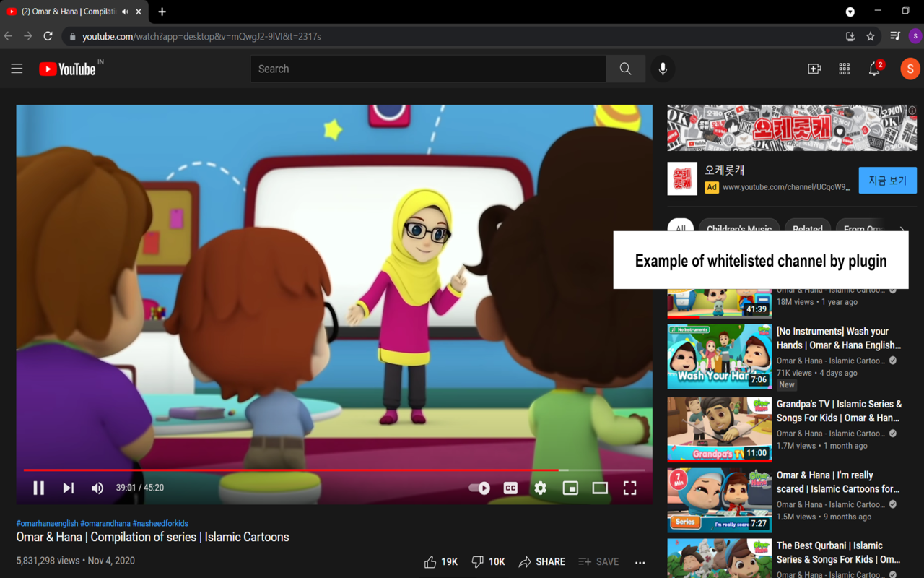Open video settings gear

click(x=540, y=488)
